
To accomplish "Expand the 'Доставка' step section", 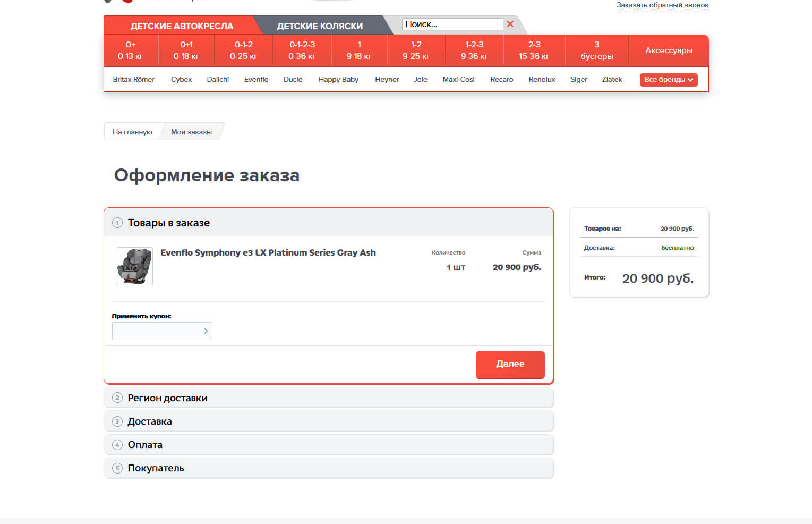I will point(150,421).
